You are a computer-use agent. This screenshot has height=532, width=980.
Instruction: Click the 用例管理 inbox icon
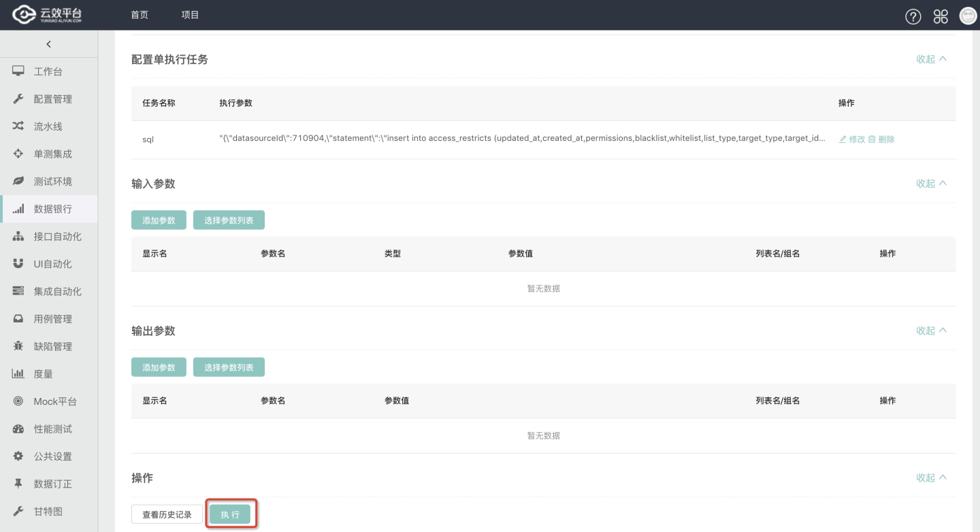(x=18, y=318)
